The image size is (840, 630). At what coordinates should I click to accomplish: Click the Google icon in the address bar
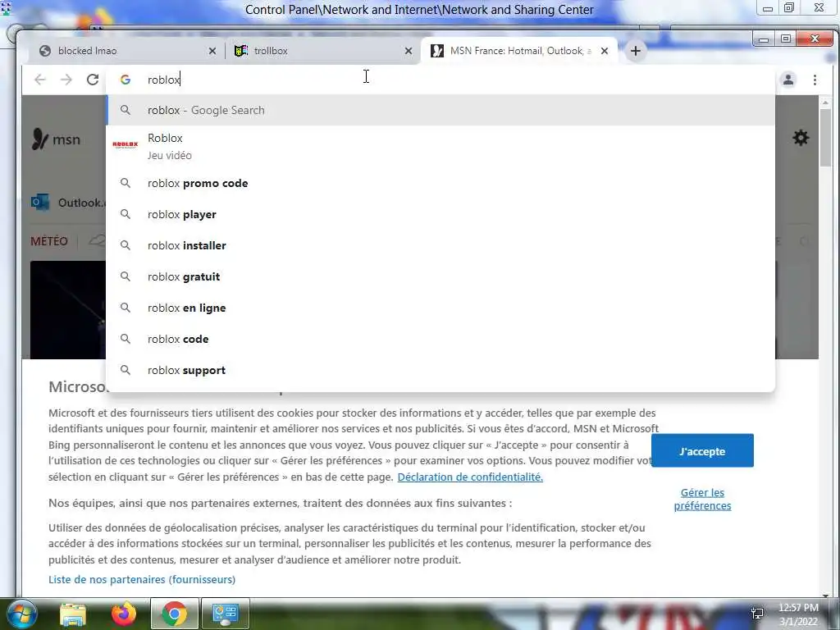tap(126, 80)
